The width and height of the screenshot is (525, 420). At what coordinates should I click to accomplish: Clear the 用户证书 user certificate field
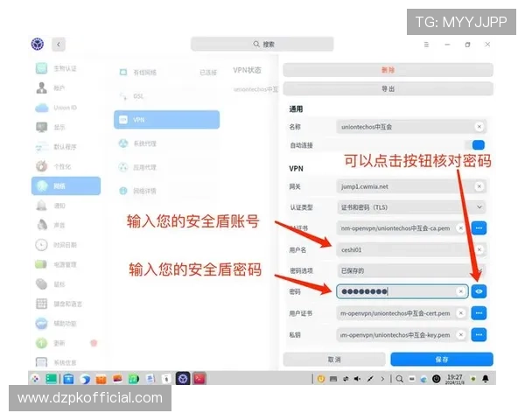click(x=461, y=313)
